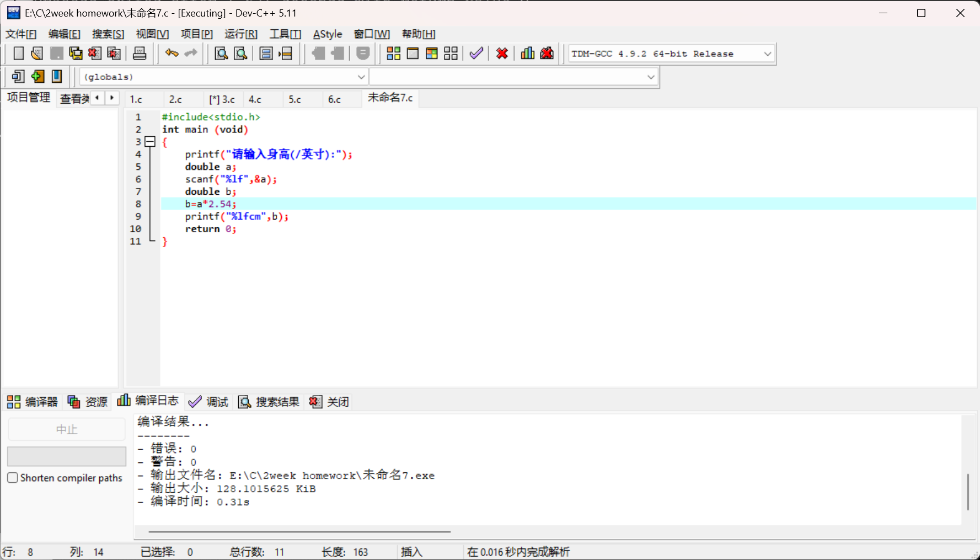Screen dimensions: 980x560
Task: Switch to the 6.c file tab
Action: (x=335, y=99)
